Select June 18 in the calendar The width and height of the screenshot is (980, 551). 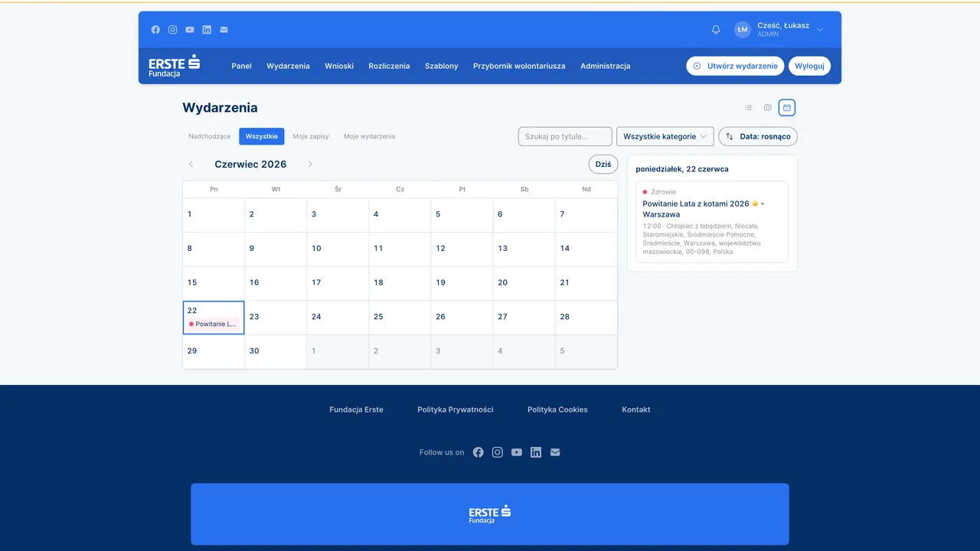pos(400,283)
